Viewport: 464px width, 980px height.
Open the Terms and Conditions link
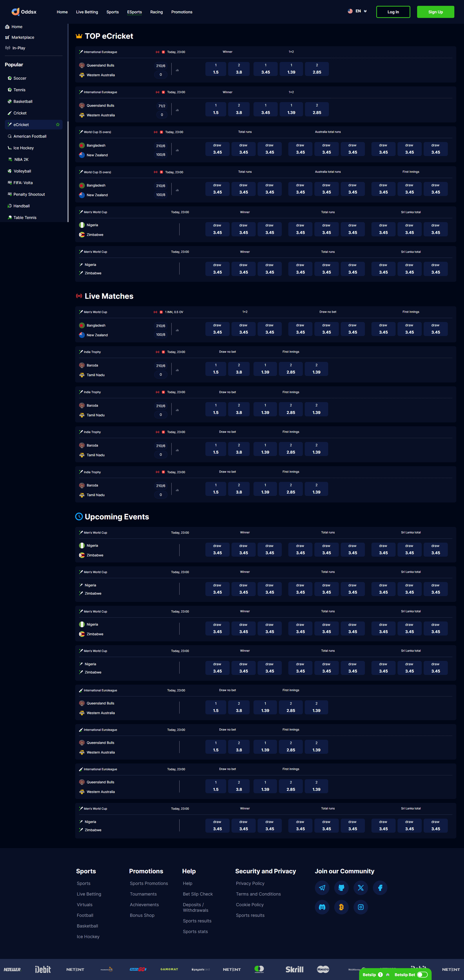(x=258, y=894)
